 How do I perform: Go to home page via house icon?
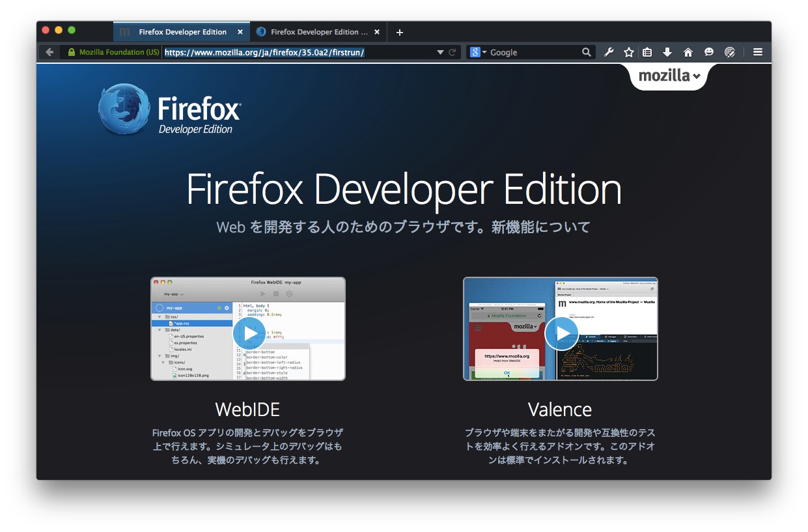688,52
